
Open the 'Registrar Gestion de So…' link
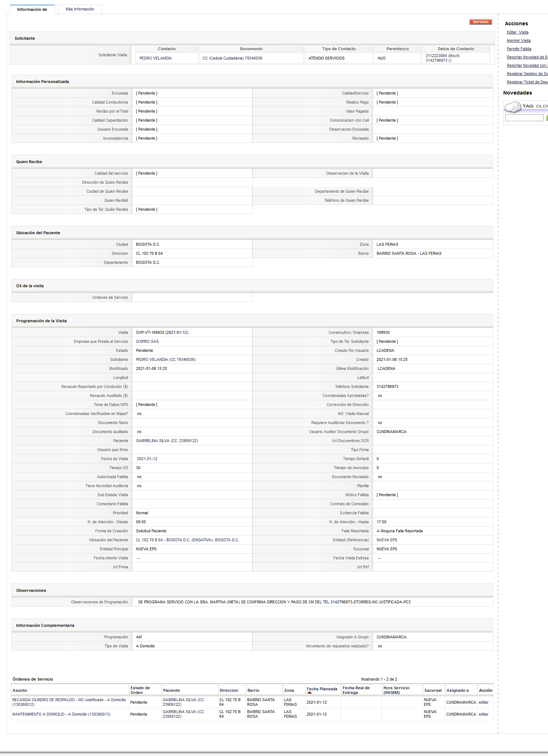527,74
